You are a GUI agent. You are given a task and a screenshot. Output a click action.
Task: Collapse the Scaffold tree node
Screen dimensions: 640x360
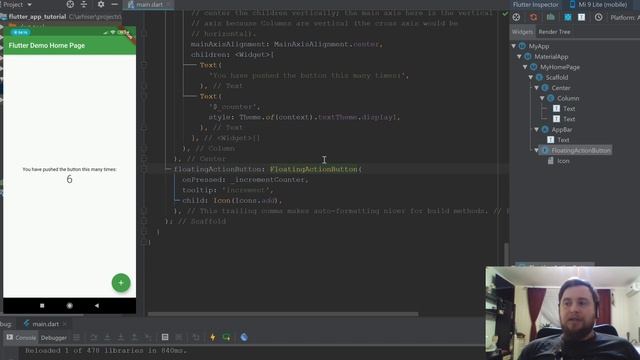[x=531, y=78]
